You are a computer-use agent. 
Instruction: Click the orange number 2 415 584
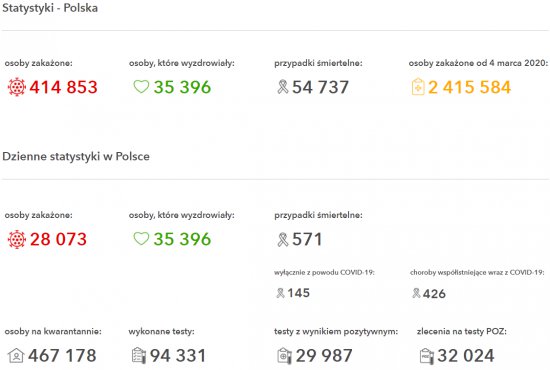[469, 87]
